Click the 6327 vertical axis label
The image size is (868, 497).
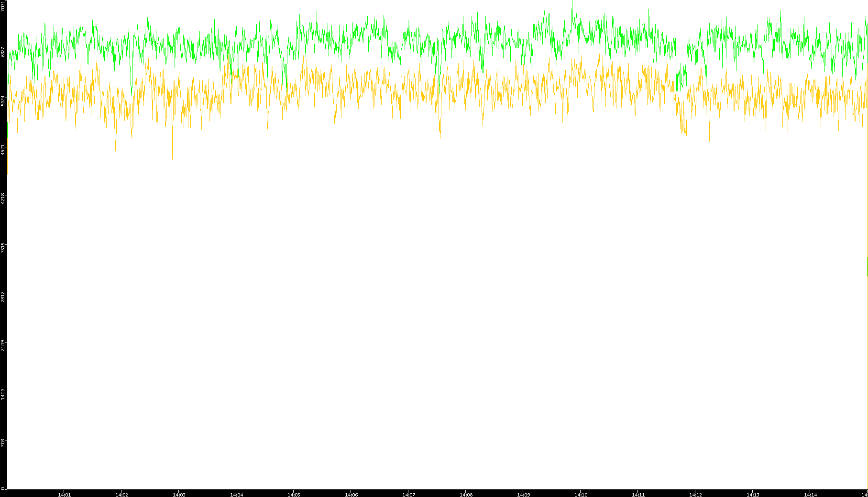3,52
